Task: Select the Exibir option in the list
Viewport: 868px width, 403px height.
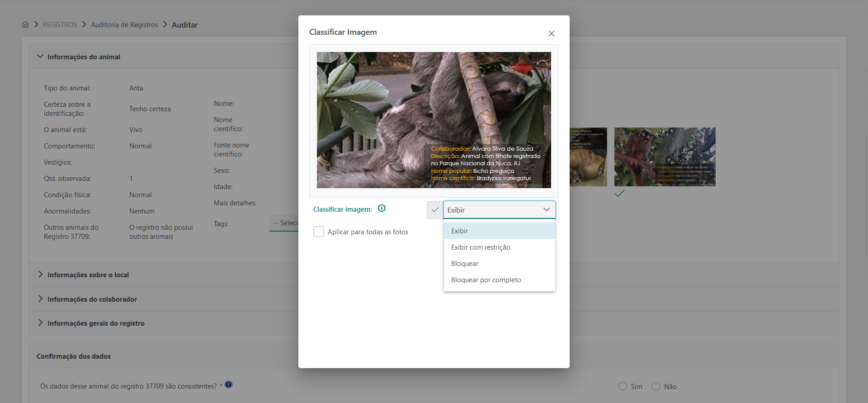Action: click(x=499, y=231)
